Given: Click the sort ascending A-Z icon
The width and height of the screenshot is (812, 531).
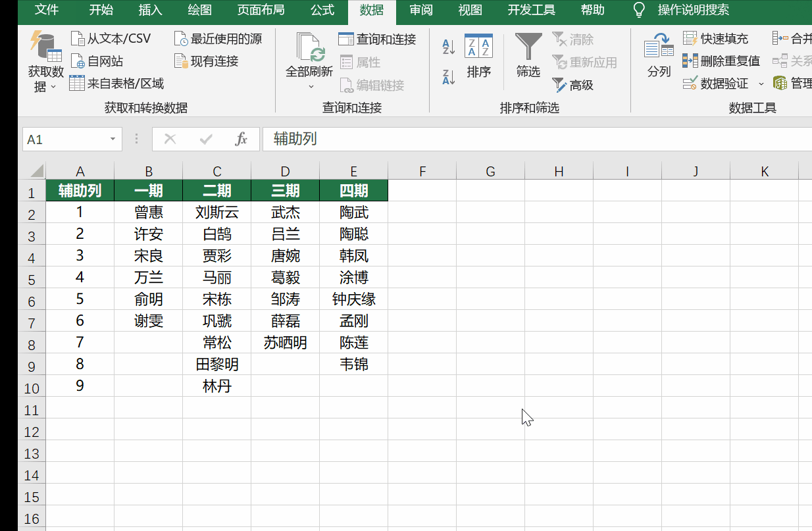Looking at the screenshot, I should (x=449, y=46).
